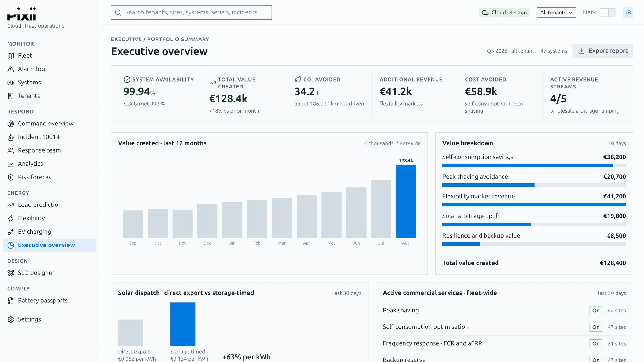Click the Direct export gray bar
This screenshot has width=644, height=362.
(130, 333)
